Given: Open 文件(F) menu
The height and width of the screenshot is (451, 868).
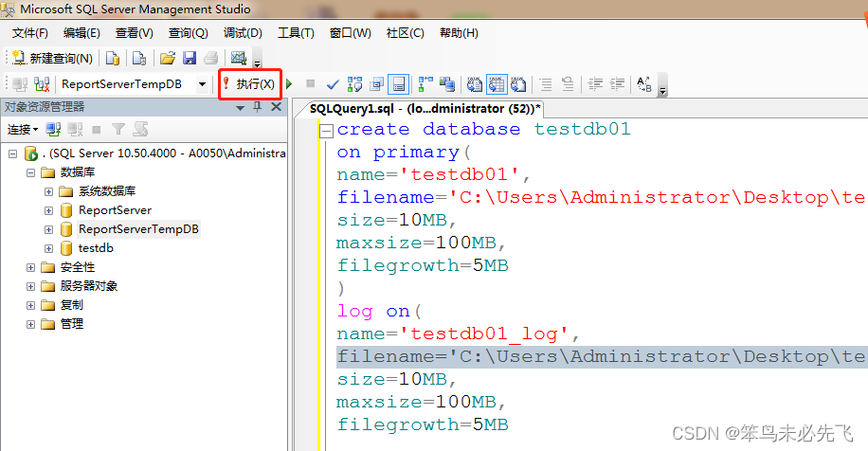Looking at the screenshot, I should [30, 33].
